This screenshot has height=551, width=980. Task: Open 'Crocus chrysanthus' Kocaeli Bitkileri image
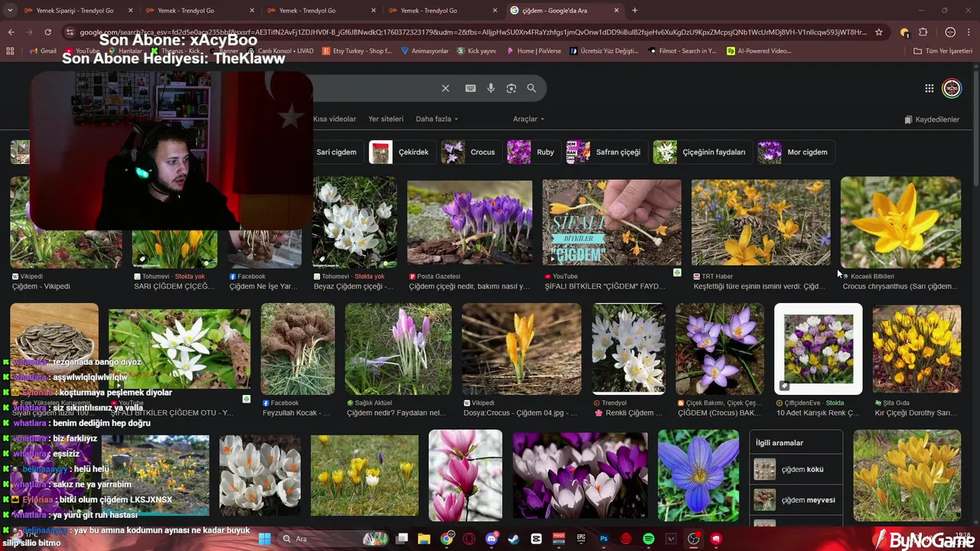point(900,223)
